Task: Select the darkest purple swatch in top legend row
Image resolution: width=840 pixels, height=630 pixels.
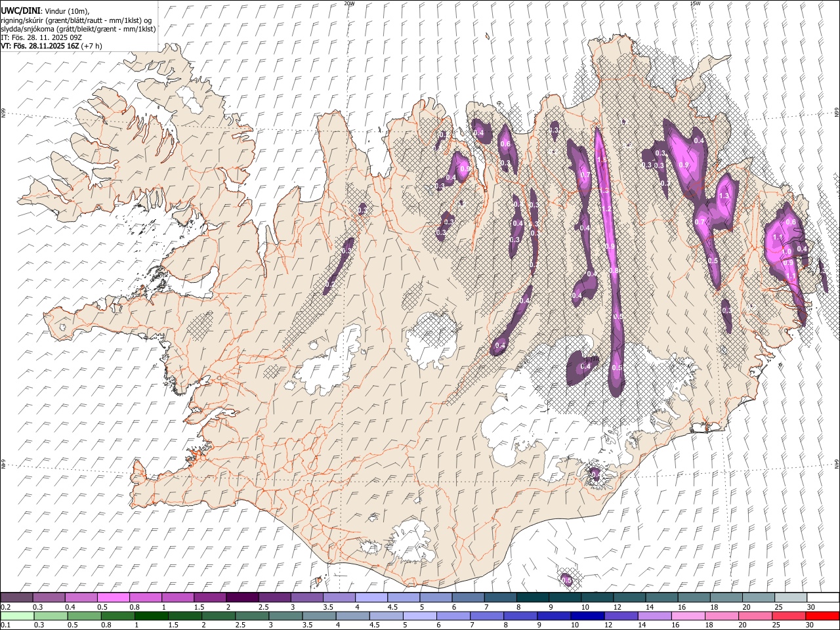Action: [x=242, y=597]
